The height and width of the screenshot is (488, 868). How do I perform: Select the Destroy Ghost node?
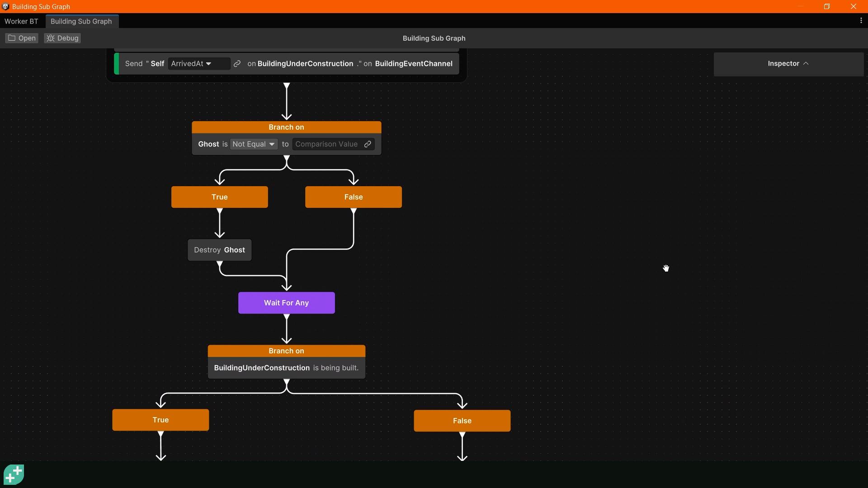[x=219, y=249]
